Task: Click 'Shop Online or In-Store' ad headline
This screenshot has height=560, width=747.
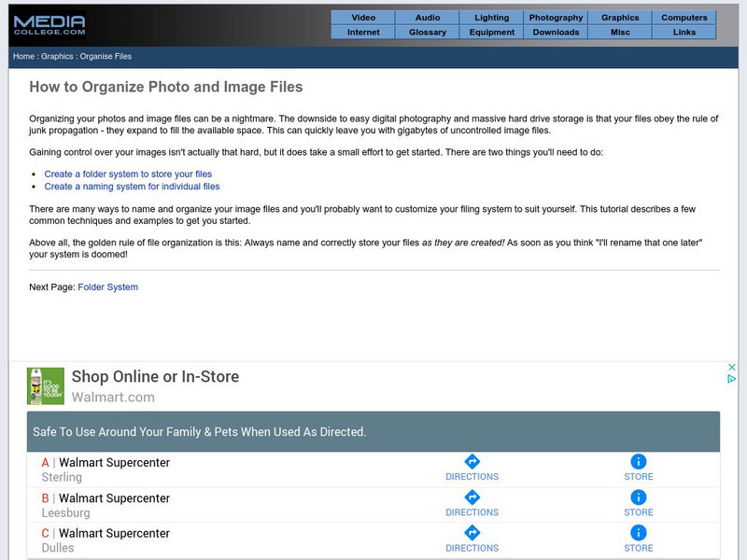Action: [155, 377]
